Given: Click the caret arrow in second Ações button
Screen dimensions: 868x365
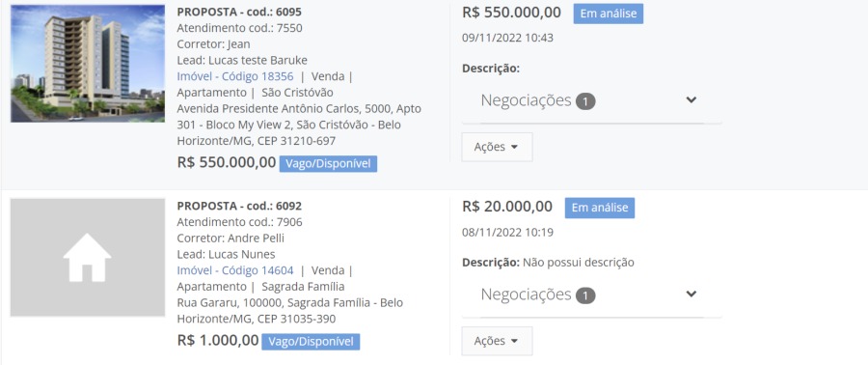Looking at the screenshot, I should [x=514, y=341].
